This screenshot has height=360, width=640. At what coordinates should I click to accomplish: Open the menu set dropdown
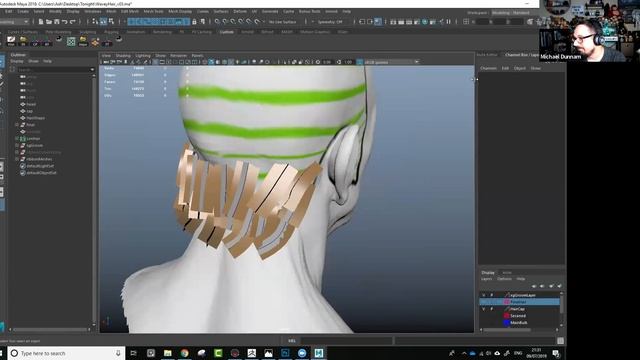(x=14, y=22)
